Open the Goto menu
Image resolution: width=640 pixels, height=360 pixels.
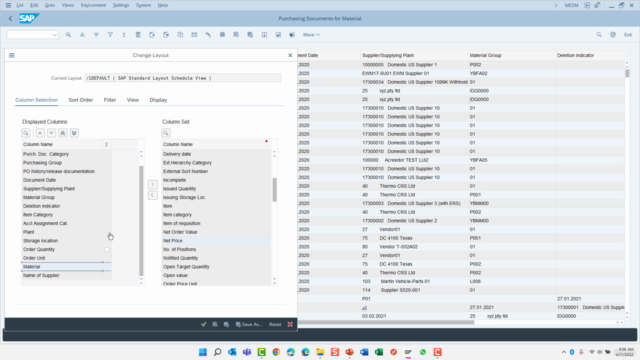pyautogui.click(x=50, y=5)
